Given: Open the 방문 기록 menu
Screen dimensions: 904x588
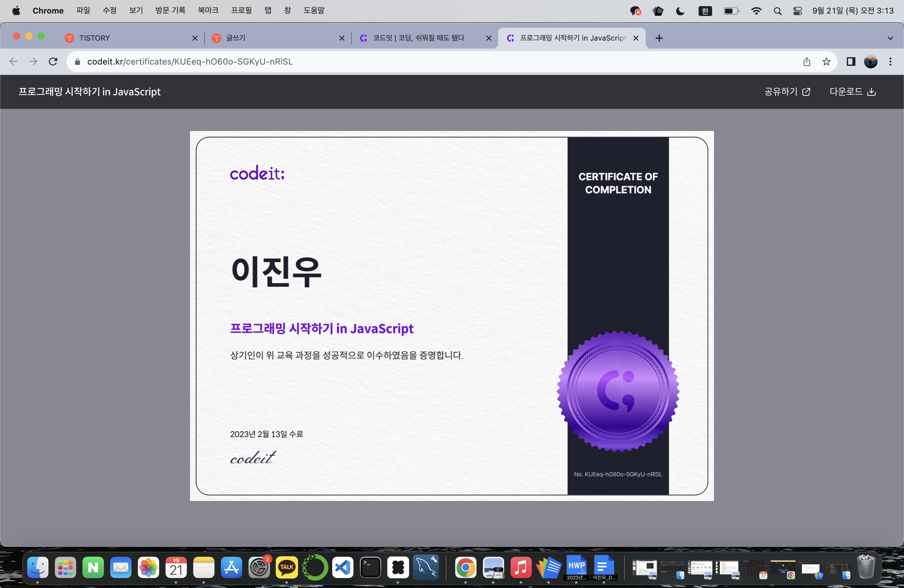Looking at the screenshot, I should 170,11.
